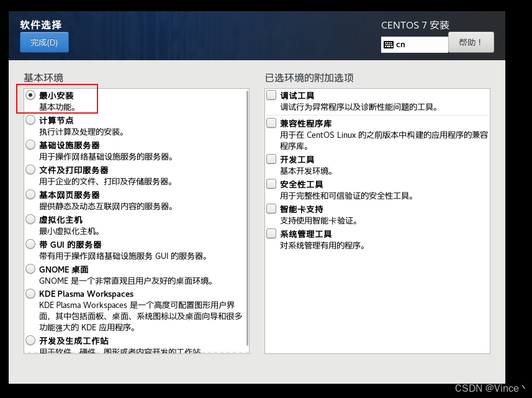Image resolution: width=532 pixels, height=398 pixels.
Task: Click description 对系统管理有用的程序。
Action: (323, 245)
